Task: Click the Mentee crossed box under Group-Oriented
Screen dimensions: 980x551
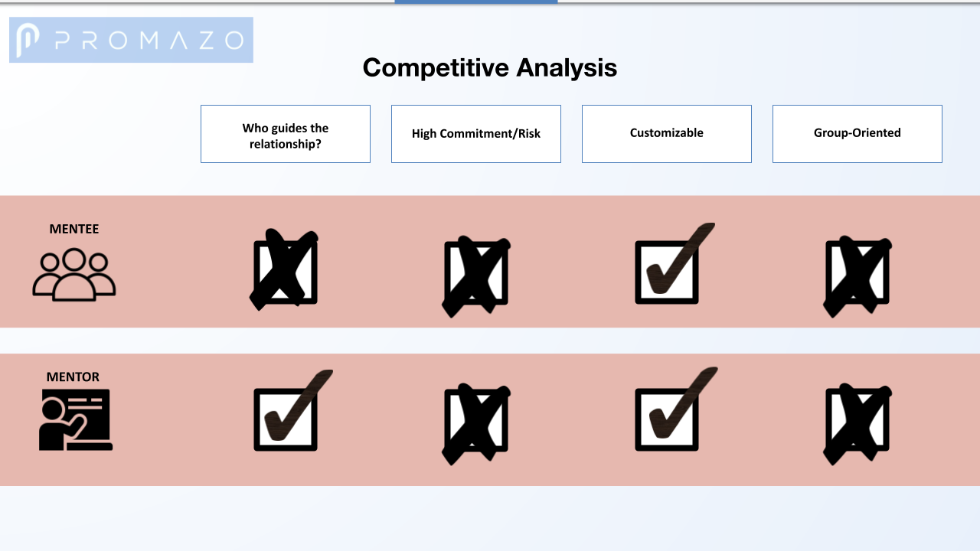Action: point(857,275)
